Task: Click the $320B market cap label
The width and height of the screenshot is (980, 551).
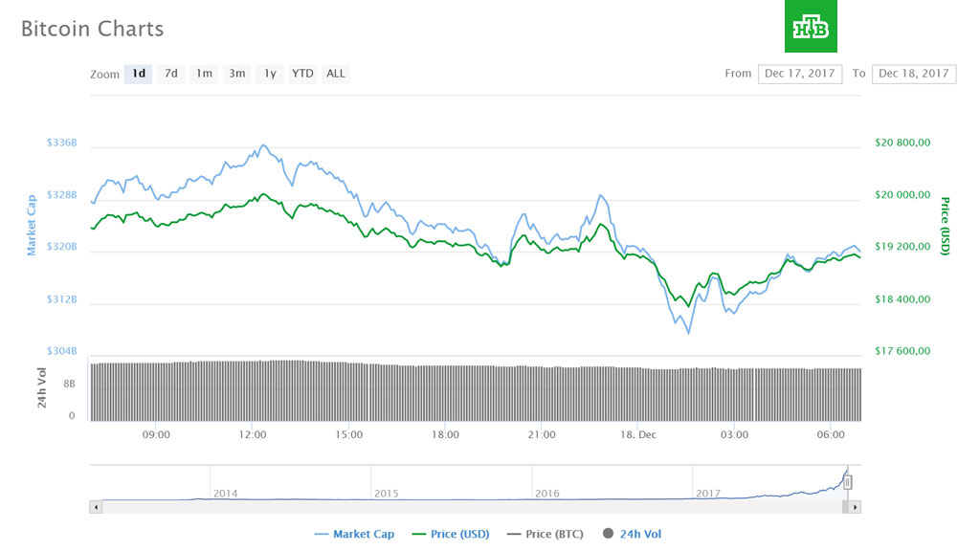Action: tap(62, 247)
